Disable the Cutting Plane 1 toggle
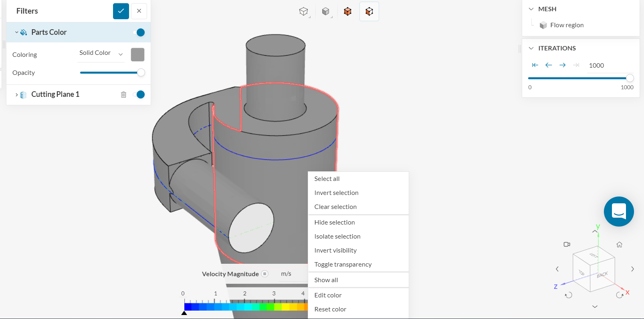This screenshot has height=319, width=644. (139, 94)
